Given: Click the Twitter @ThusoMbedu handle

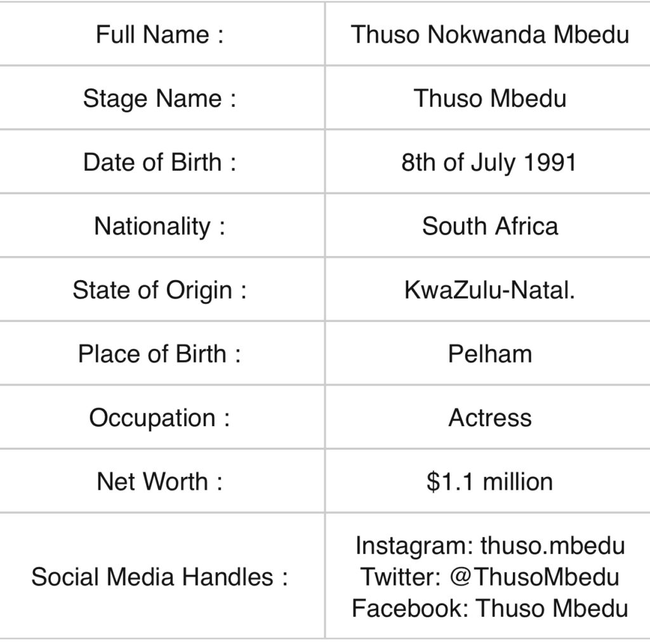Looking at the screenshot, I should [490, 577].
